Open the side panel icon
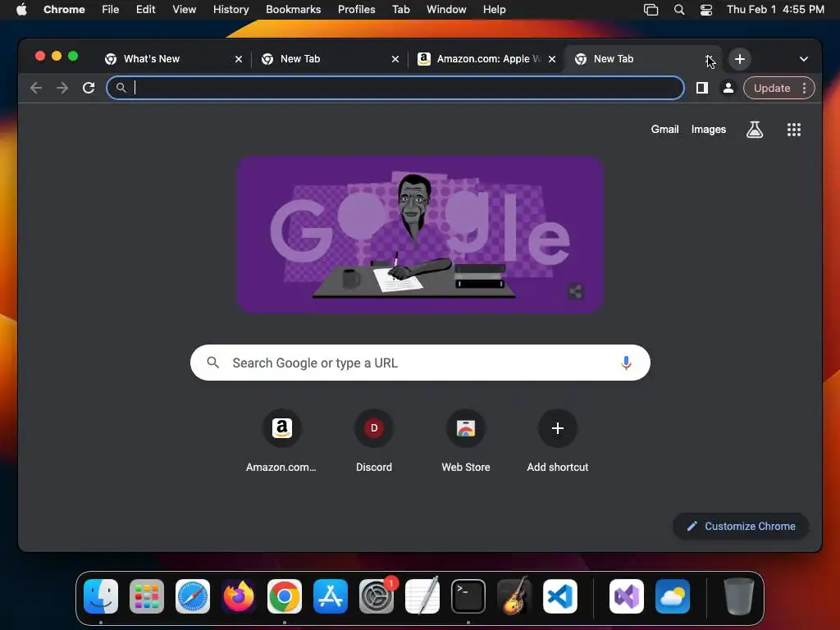Viewport: 840px width, 630px height. pos(702,88)
